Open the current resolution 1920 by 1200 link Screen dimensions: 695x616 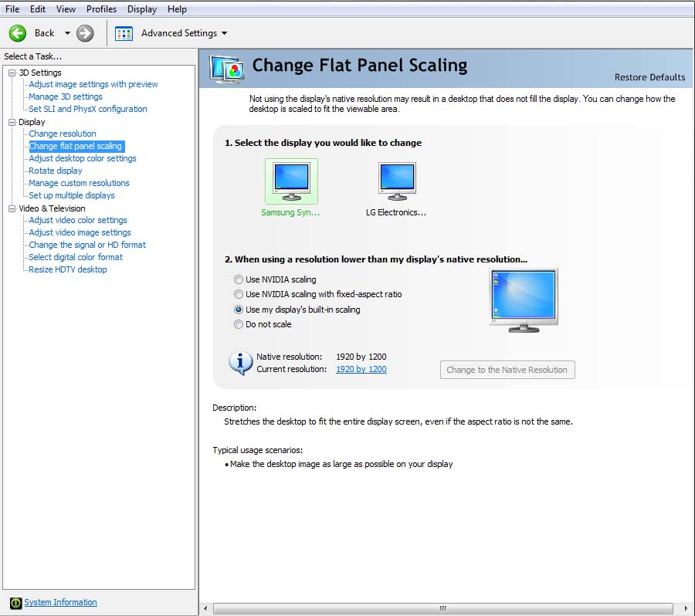[x=361, y=369]
